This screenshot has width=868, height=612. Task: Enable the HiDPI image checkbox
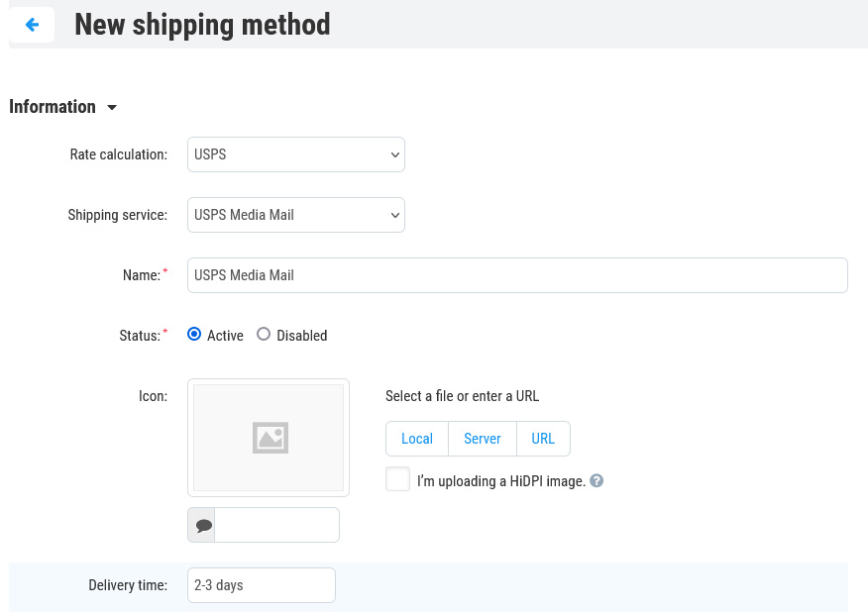[x=397, y=479]
